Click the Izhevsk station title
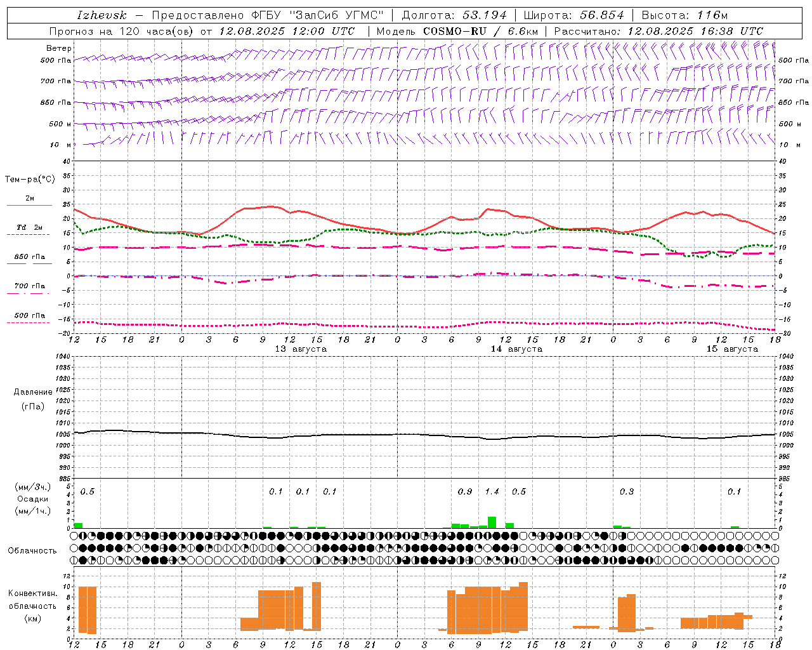Viewport: 812px width, 650px height. 101,15
